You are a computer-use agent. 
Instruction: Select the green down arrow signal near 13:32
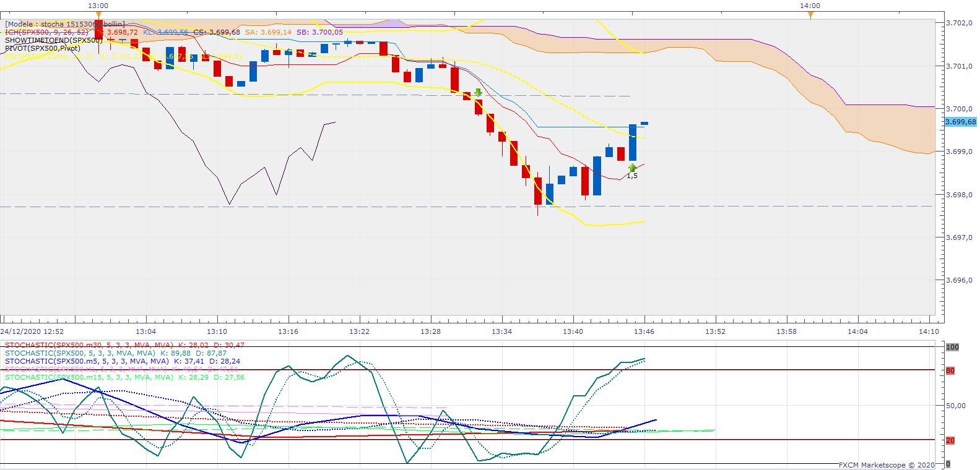coord(478,93)
